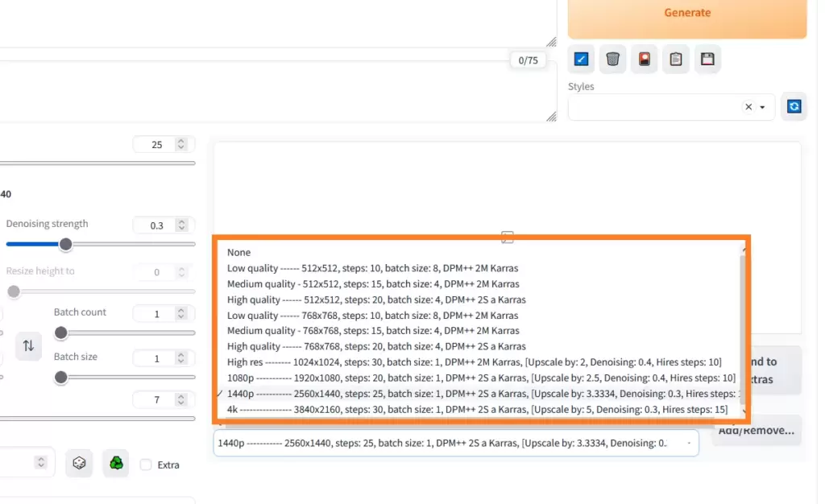Reuse last seed via the recycle icon
Image resolution: width=825 pixels, height=504 pixels.
tap(118, 463)
